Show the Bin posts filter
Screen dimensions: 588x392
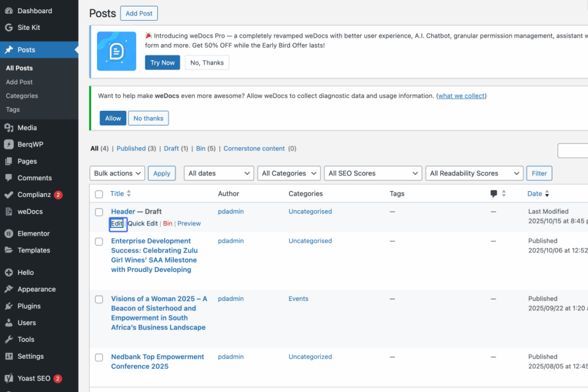click(200, 149)
